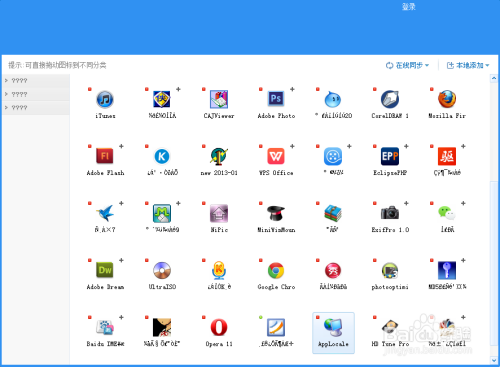Launch HD Tune Pro icon
The width and height of the screenshot is (500, 367).
coord(390,327)
